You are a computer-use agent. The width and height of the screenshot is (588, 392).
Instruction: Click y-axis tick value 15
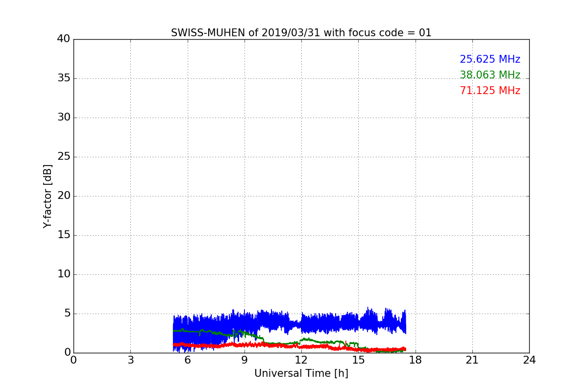point(64,235)
